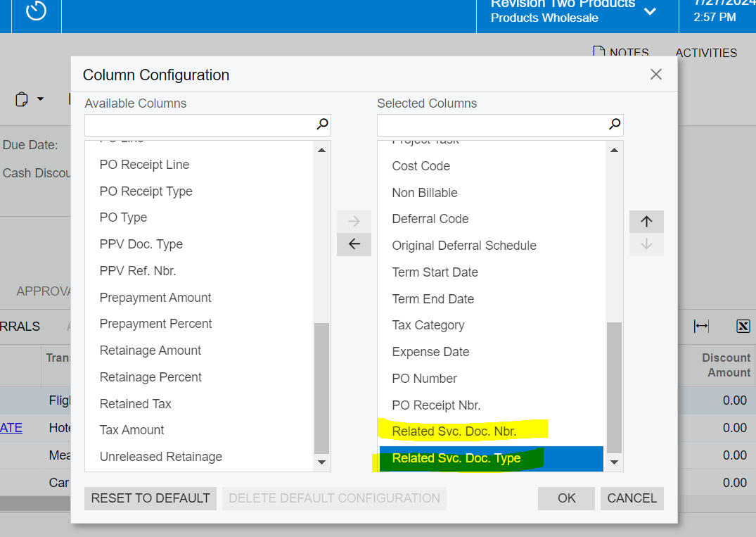756x537 pixels.
Task: Open the history clock icon in header
Action: [x=36, y=11]
